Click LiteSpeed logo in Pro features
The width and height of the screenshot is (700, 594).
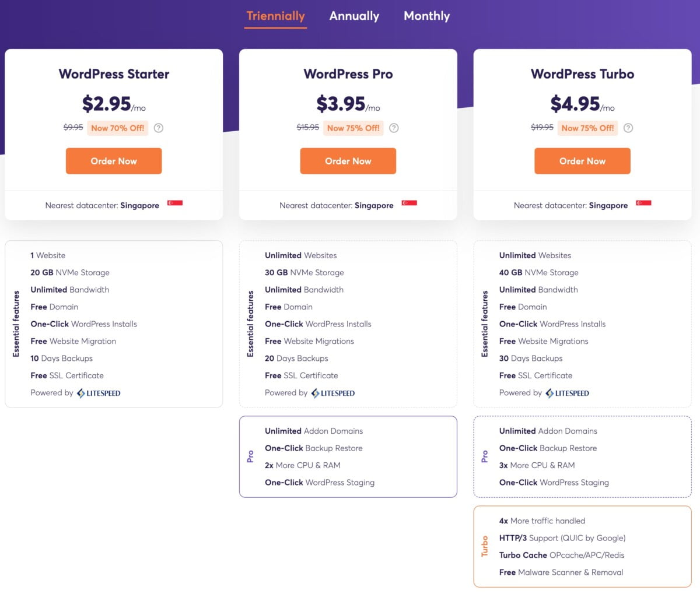[333, 393]
